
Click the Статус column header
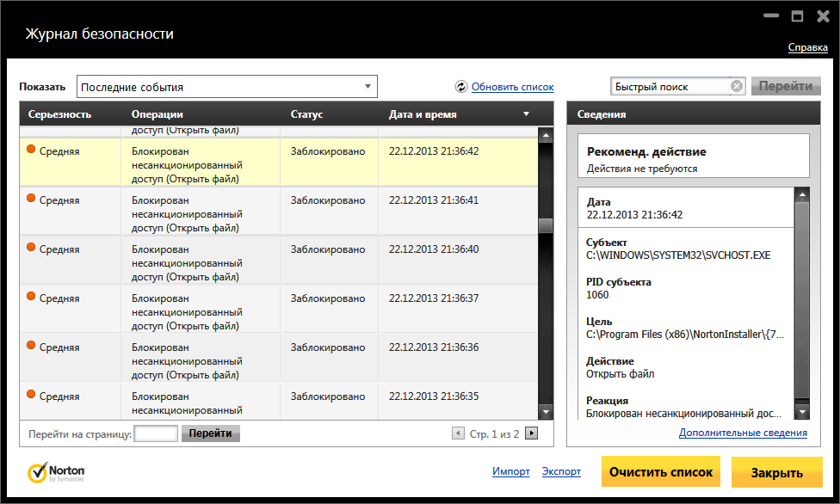[306, 114]
